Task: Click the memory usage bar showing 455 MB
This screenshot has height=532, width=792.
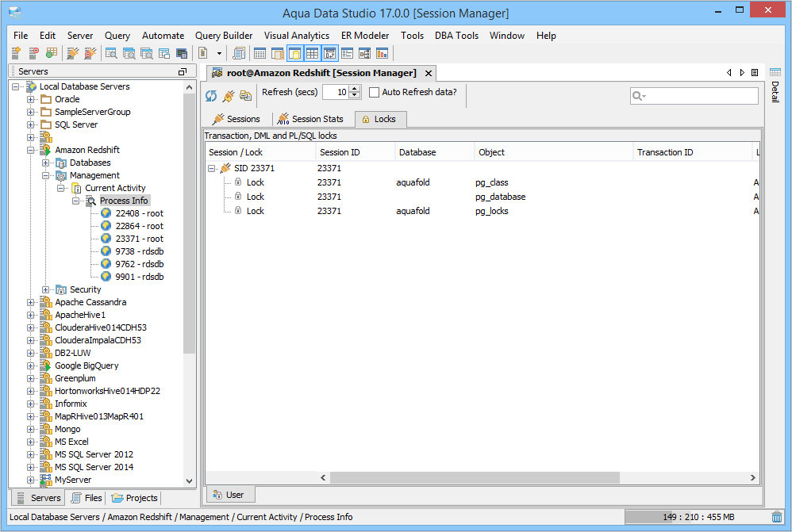Action: [698, 517]
